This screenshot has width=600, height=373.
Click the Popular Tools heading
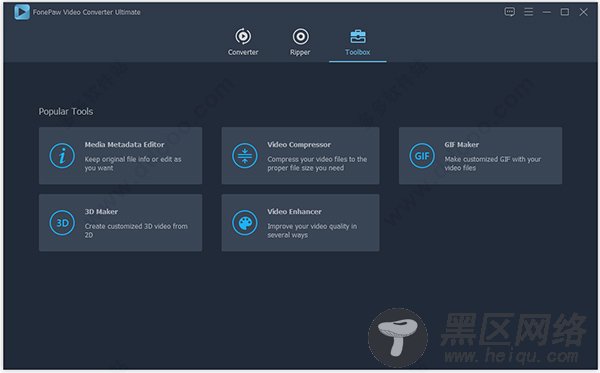[66, 111]
